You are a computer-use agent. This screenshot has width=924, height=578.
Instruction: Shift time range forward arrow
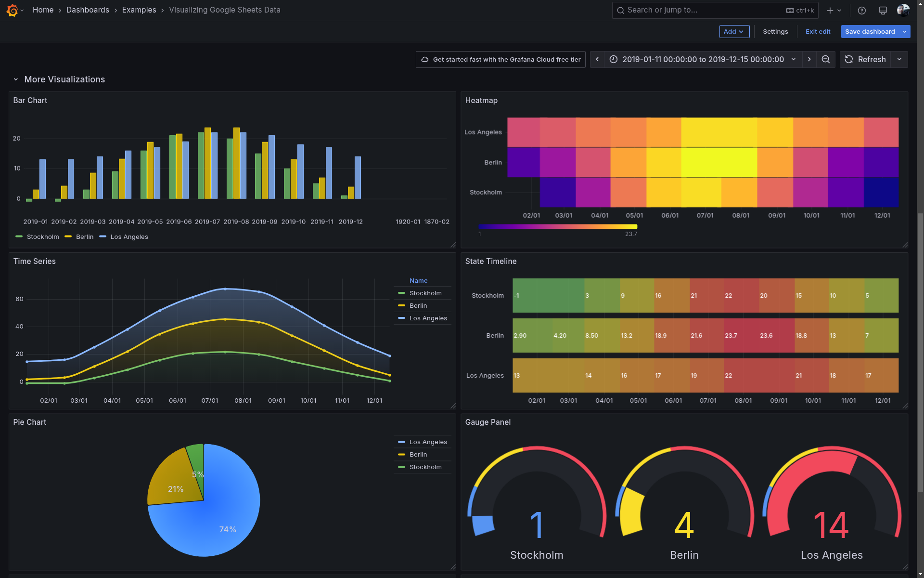pyautogui.click(x=809, y=59)
